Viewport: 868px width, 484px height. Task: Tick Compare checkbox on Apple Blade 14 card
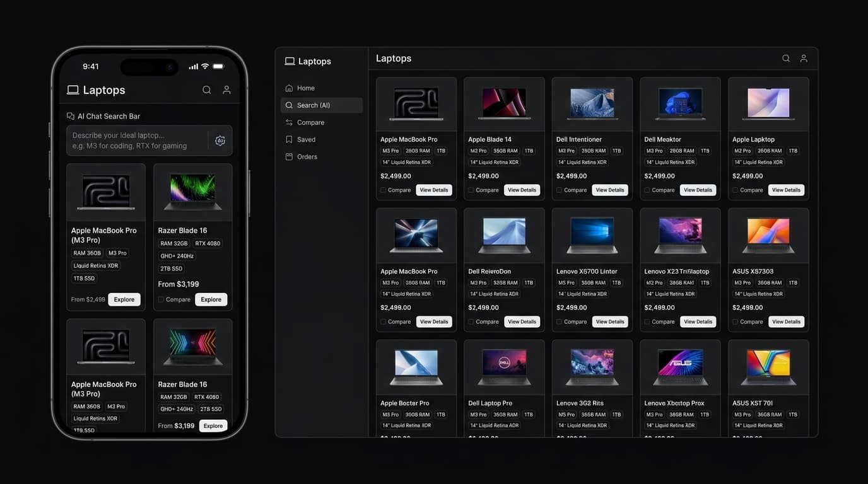(471, 190)
